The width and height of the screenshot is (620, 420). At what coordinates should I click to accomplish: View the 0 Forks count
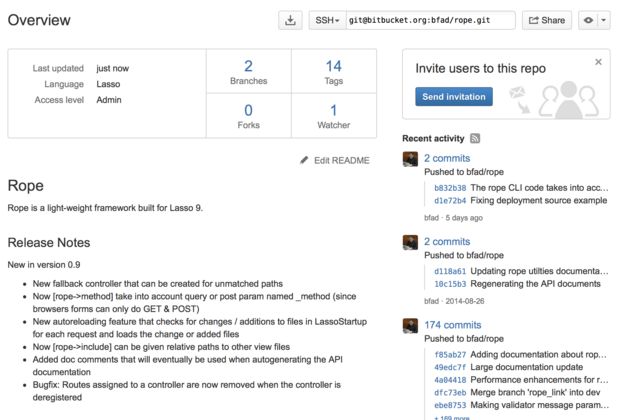248,116
